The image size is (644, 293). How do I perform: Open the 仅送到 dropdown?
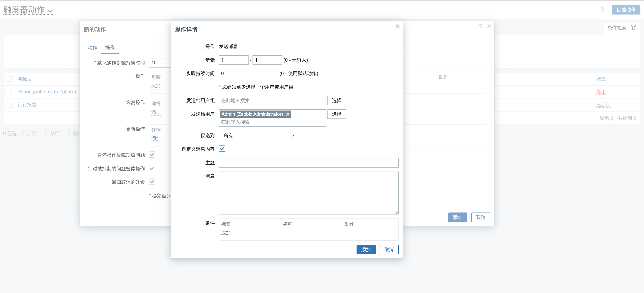tap(257, 136)
